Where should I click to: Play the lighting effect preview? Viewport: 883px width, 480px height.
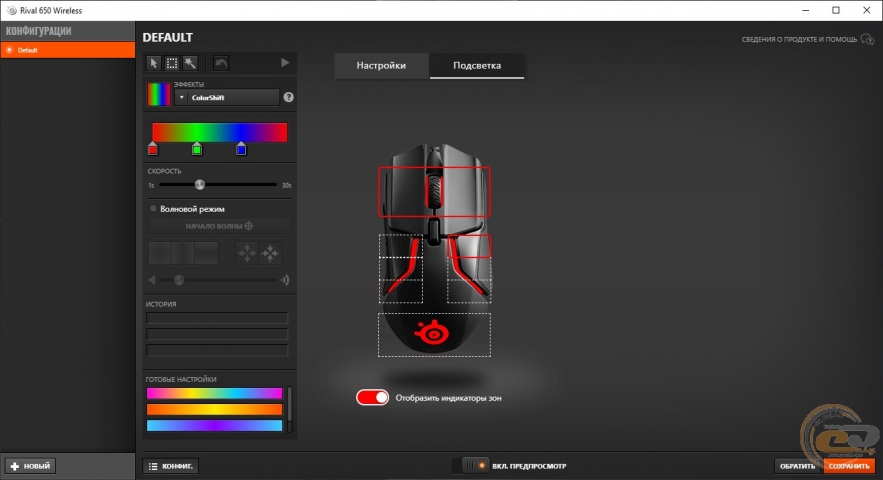[x=285, y=63]
